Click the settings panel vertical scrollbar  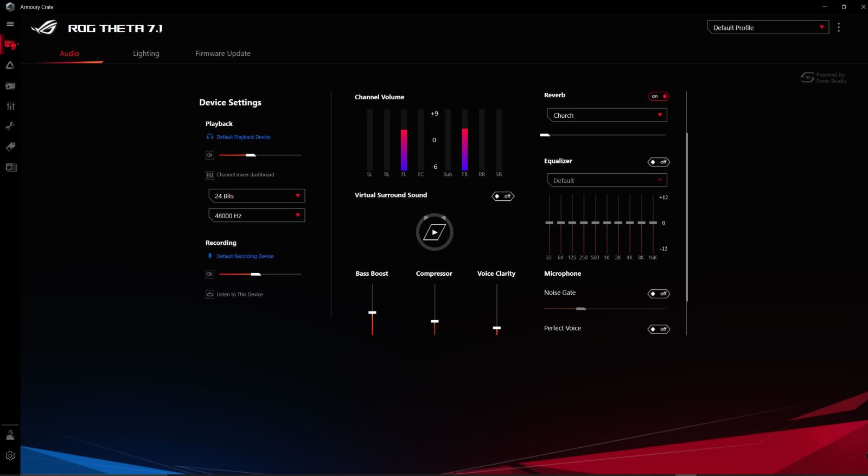coord(687,217)
